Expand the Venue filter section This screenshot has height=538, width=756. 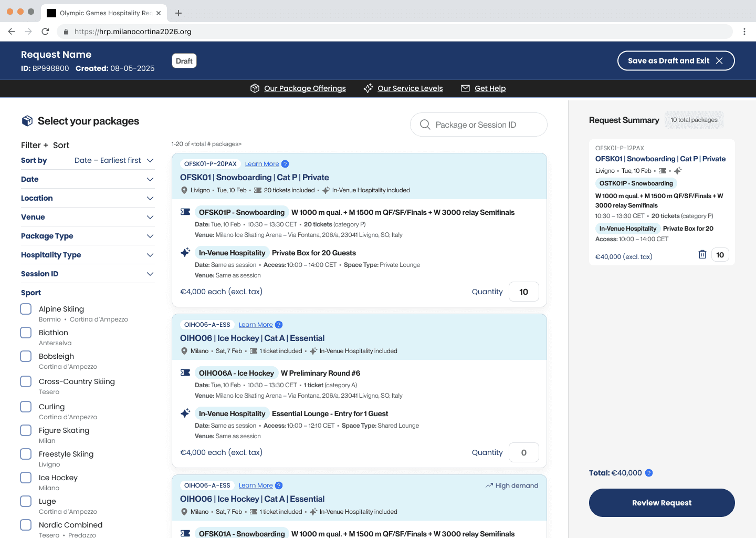pyautogui.click(x=88, y=217)
